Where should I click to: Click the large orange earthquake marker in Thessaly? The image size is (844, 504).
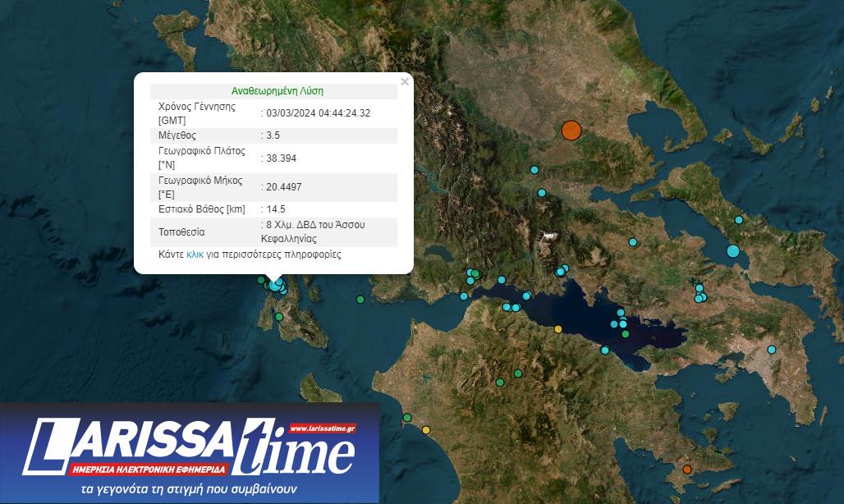point(571,131)
